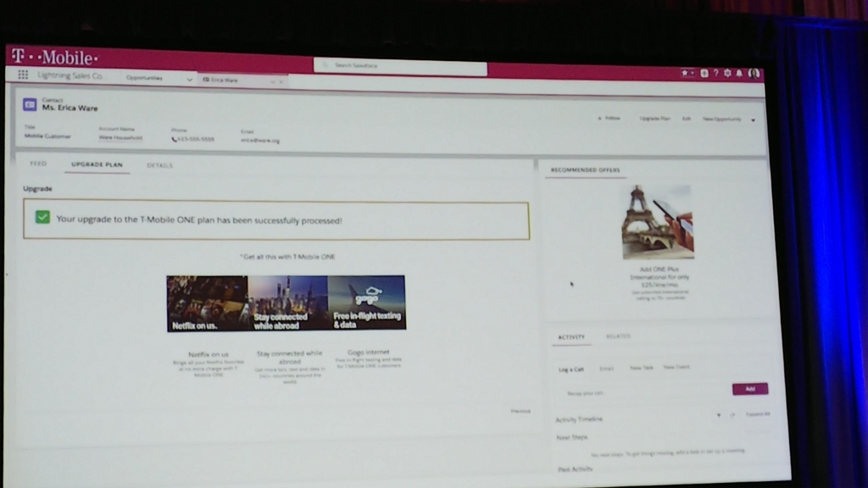Screen dimensions: 868x488
Task: Select the New Event action tab
Action: coord(676,368)
